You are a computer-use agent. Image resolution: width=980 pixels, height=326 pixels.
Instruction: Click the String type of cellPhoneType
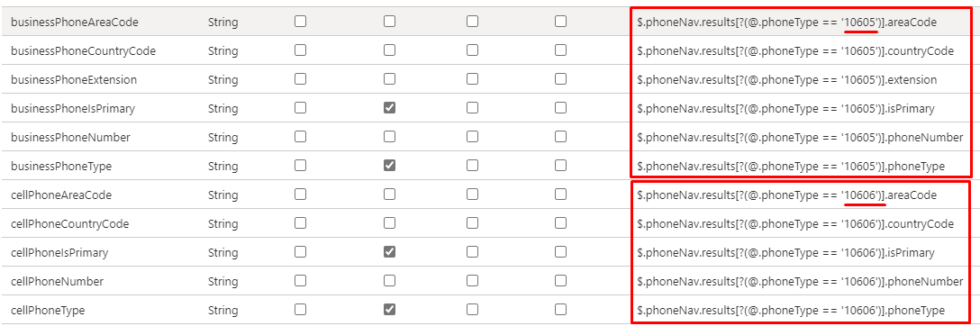pyautogui.click(x=223, y=311)
